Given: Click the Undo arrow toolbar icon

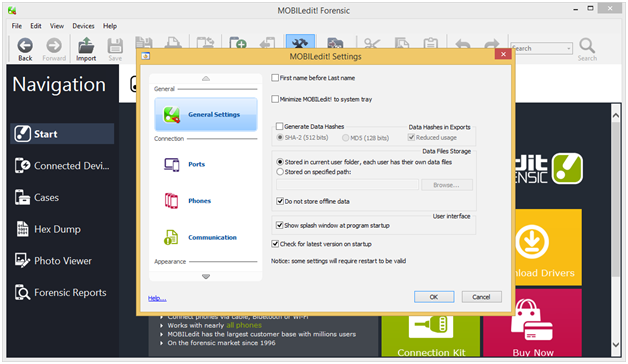Looking at the screenshot, I should tap(463, 44).
